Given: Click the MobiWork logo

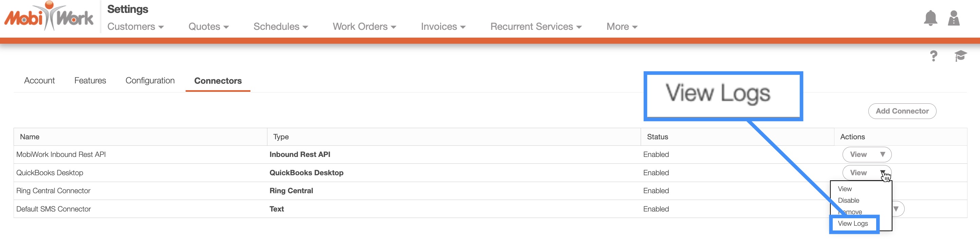Looking at the screenshot, I should coord(49,17).
